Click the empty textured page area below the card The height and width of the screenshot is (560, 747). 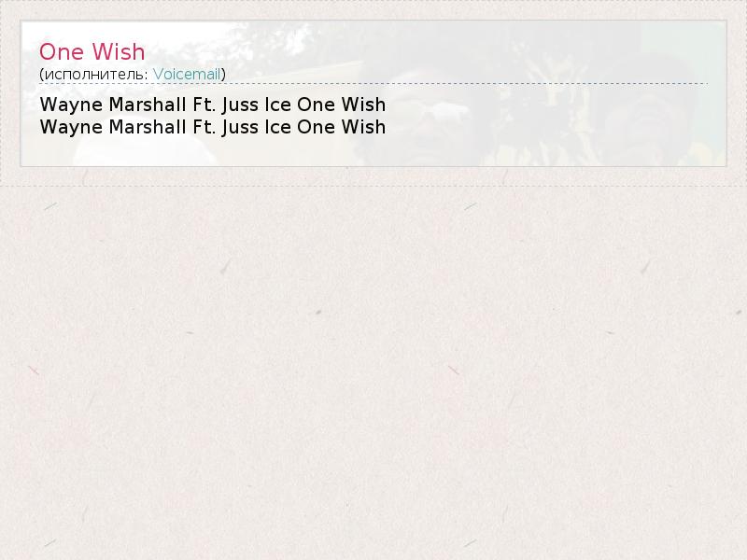[373, 371]
